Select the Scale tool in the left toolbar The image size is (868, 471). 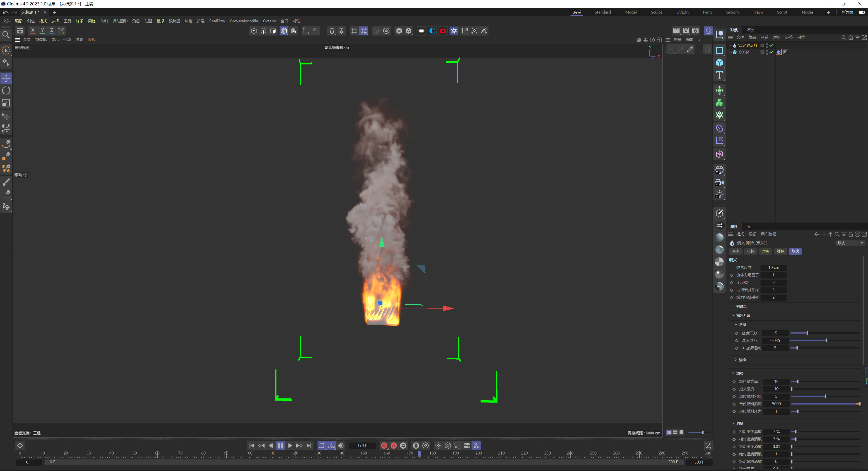click(6, 103)
